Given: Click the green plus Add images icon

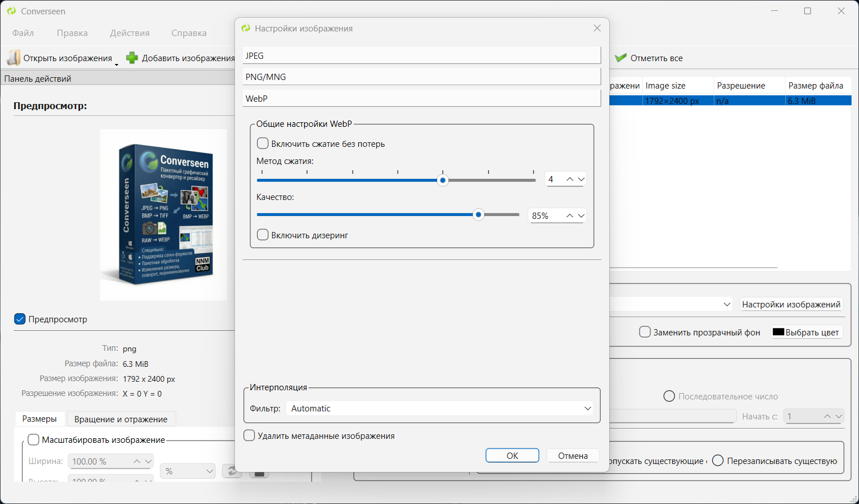Looking at the screenshot, I should [132, 58].
